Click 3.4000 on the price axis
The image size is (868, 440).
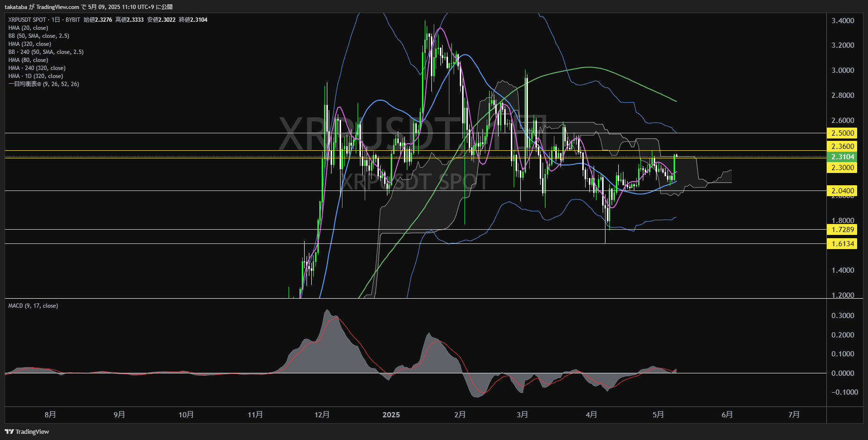point(843,21)
